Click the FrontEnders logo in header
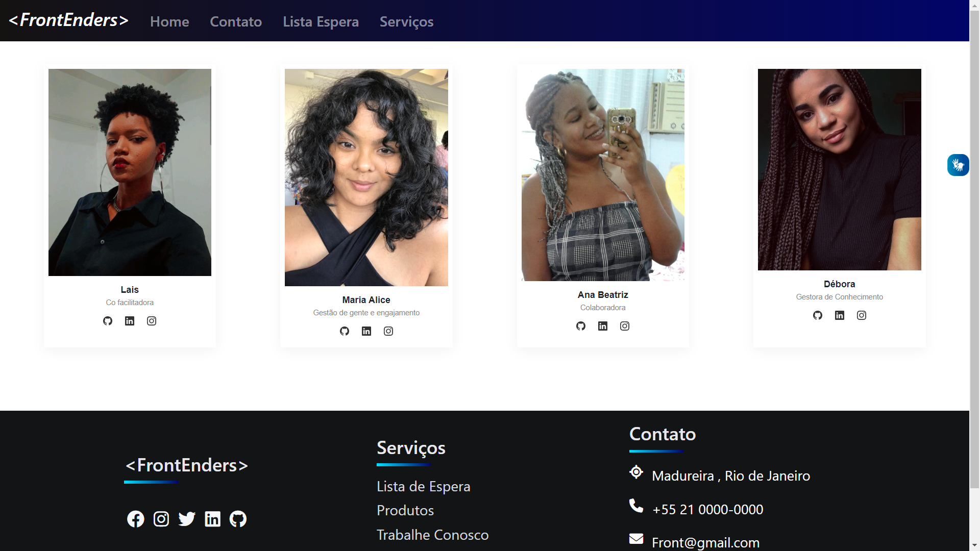Viewport: 980px width, 551px height. pos(68,20)
